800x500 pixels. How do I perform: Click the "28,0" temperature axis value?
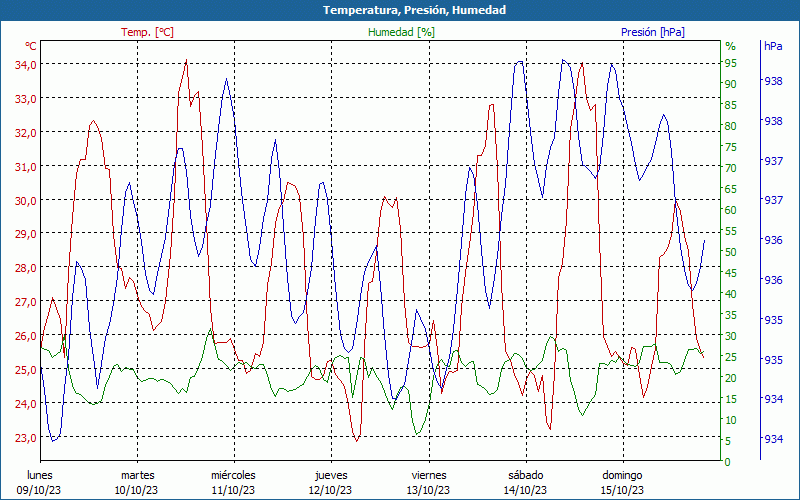coord(25,268)
